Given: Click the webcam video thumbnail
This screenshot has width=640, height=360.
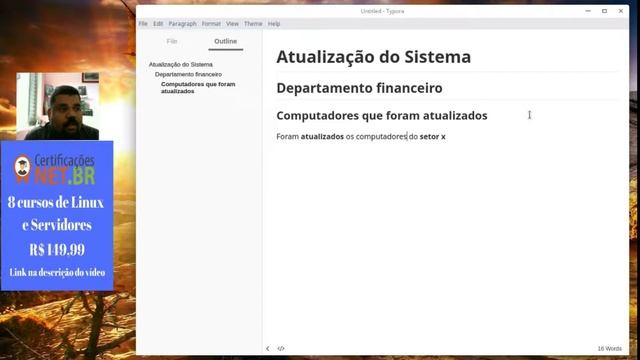Looking at the screenshot, I should 58,106.
